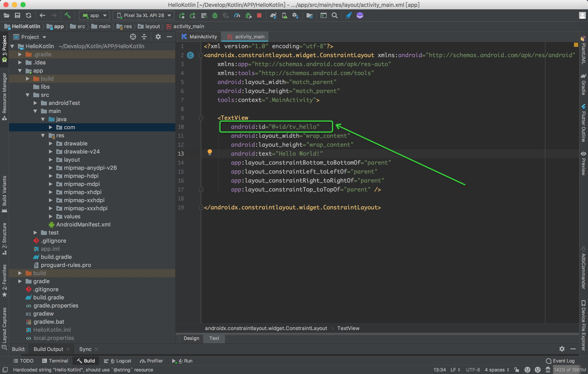Open the SDK Manager icon
Screen dimensions: 588x374
tap(295, 16)
